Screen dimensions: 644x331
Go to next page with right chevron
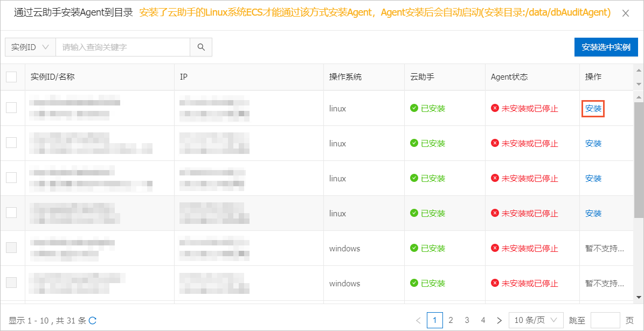point(500,320)
